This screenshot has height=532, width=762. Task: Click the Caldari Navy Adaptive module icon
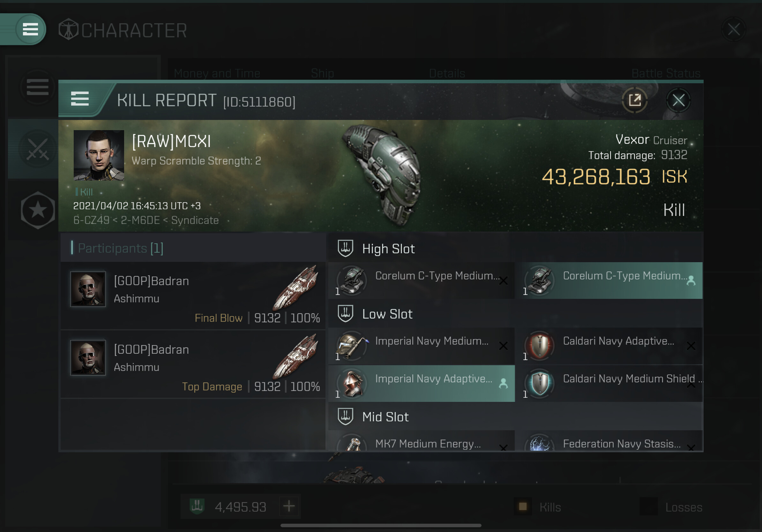540,346
